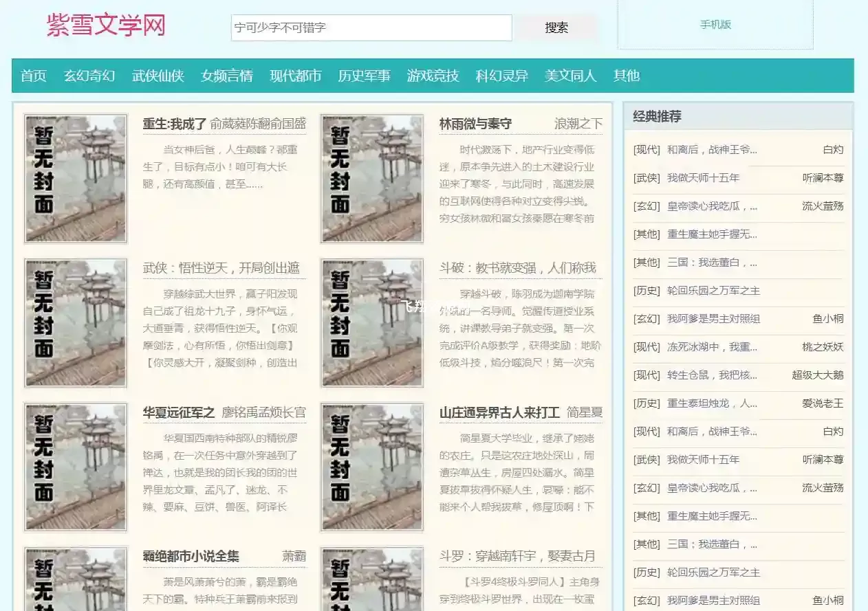Open cover thumbnail for 武侠：悟性逆天
The height and width of the screenshot is (611, 868).
tap(76, 323)
